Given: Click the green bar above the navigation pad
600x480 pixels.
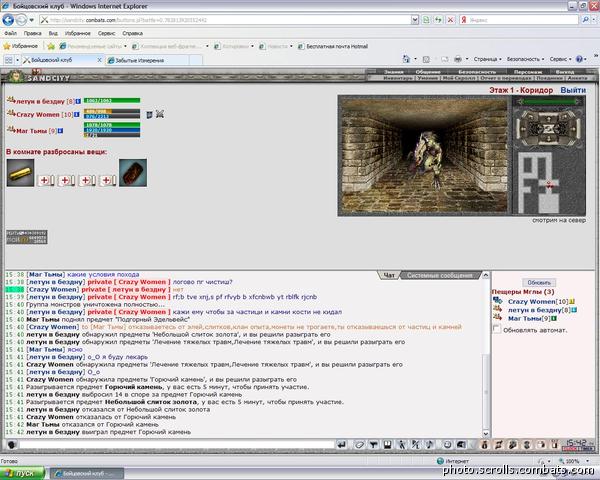Looking at the screenshot, I should pyautogui.click(x=549, y=101).
